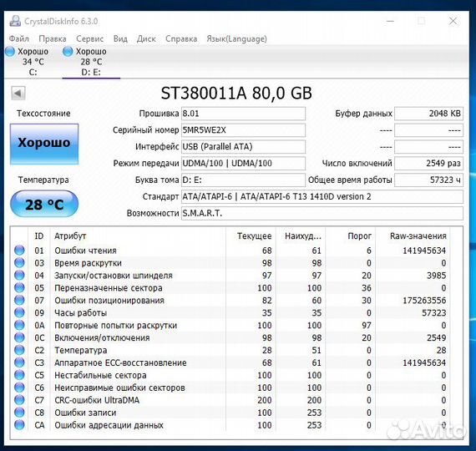Open the Файл menu
The height and width of the screenshot is (451, 476).
tap(19, 39)
